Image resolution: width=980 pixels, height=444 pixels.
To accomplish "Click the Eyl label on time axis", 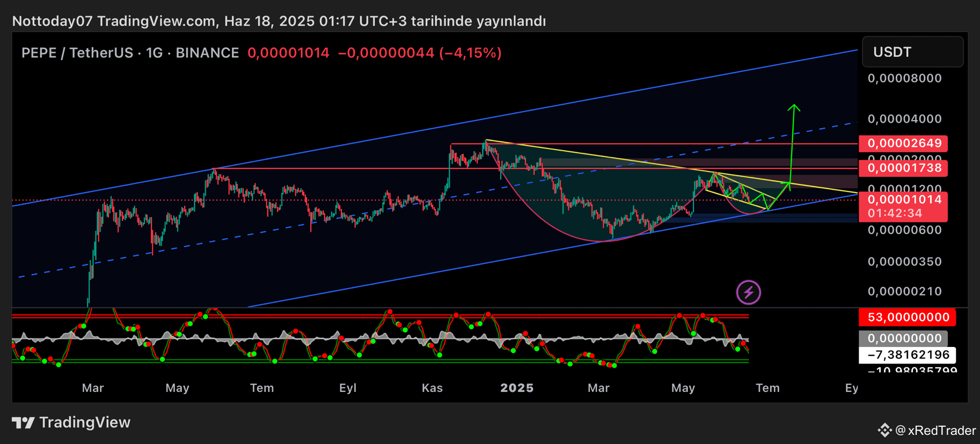I will click(348, 388).
